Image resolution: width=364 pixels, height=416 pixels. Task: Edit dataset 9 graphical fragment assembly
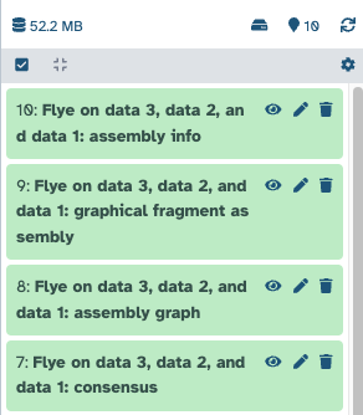pos(300,185)
